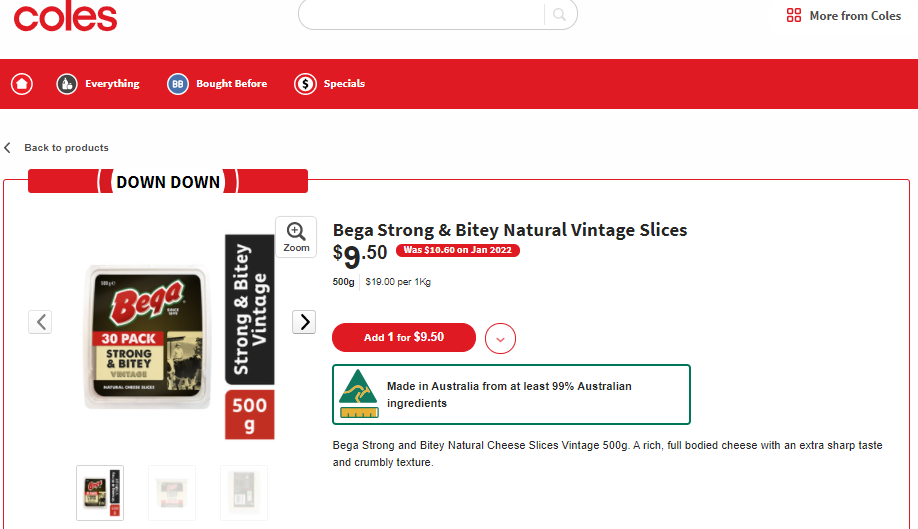This screenshot has width=918, height=529.
Task: Show the previous product image
Action: [x=40, y=322]
